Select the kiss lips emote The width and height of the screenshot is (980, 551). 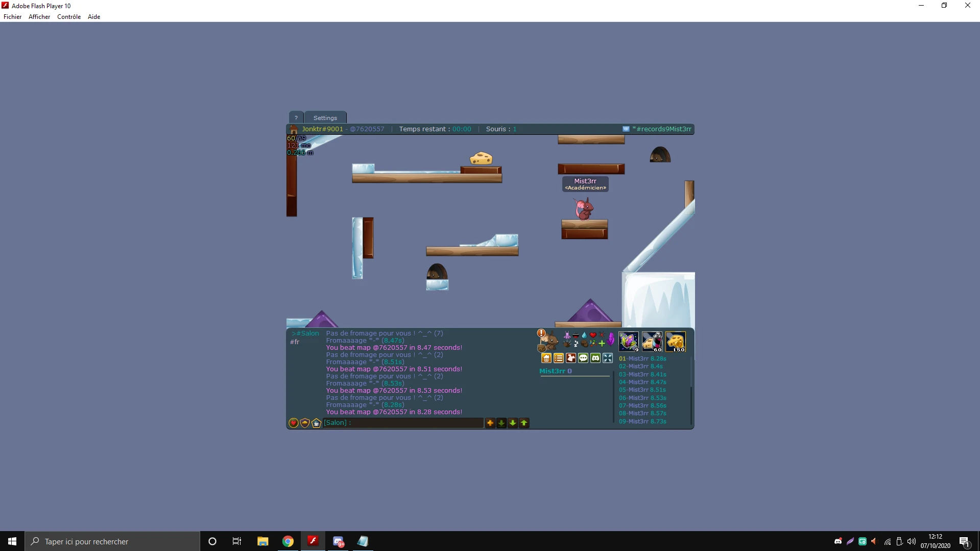tap(576, 336)
